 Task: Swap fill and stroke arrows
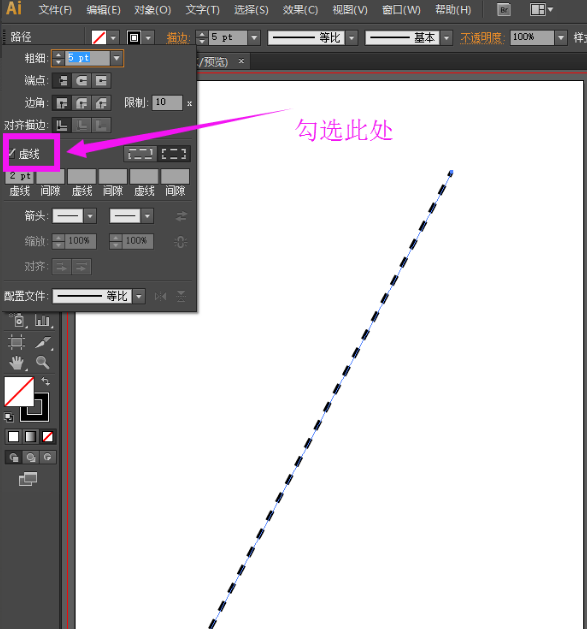[46, 381]
